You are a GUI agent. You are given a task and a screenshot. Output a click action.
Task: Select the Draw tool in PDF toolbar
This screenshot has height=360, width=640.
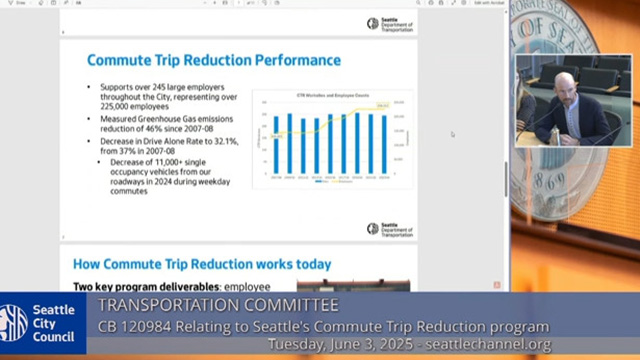17,3
